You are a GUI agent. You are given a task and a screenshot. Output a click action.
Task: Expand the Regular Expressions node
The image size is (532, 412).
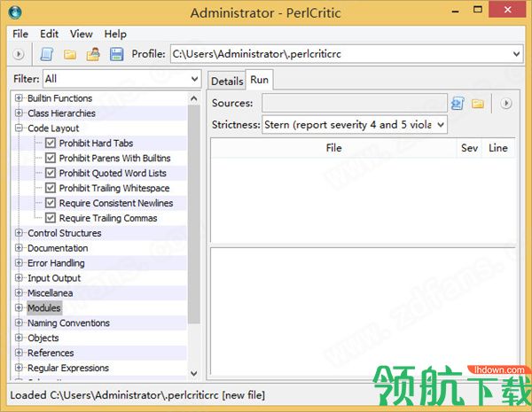(x=19, y=368)
